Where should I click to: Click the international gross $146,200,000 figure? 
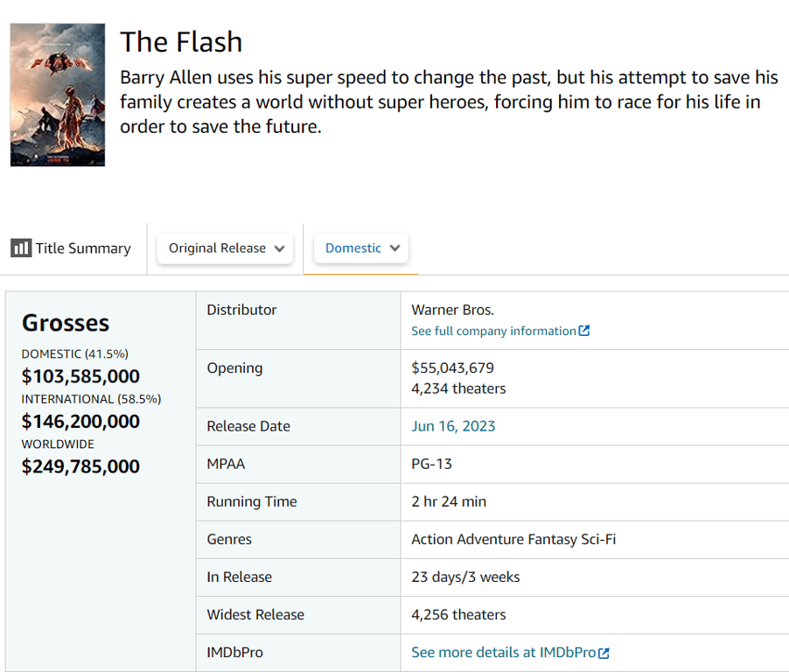coord(80,422)
